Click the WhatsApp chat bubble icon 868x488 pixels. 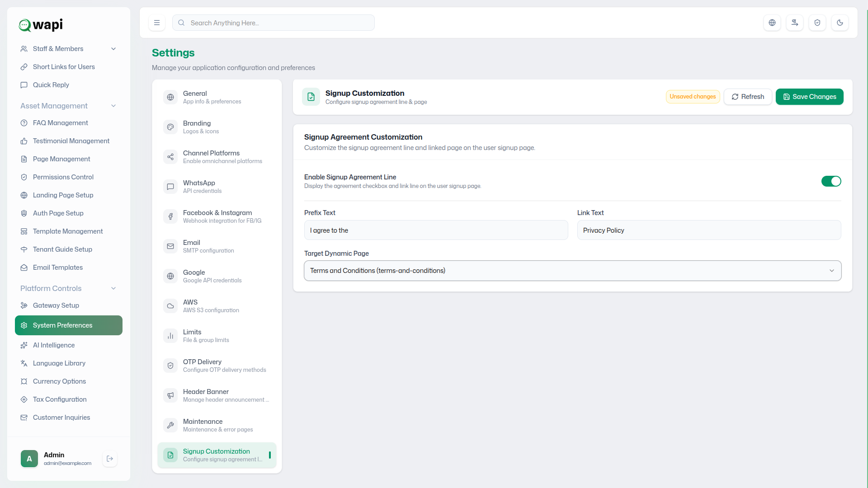(170, 187)
